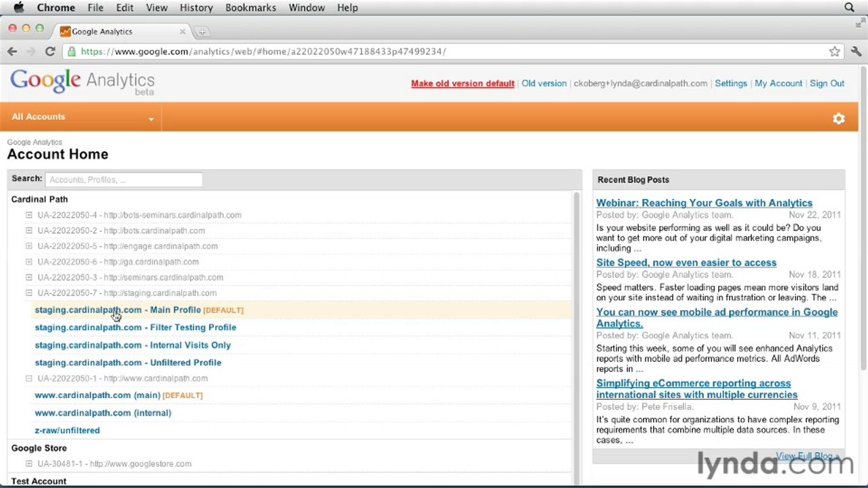Collapse UA-22022050-1 www.cardinalpath.com property
The height and width of the screenshot is (488, 868).
point(29,378)
